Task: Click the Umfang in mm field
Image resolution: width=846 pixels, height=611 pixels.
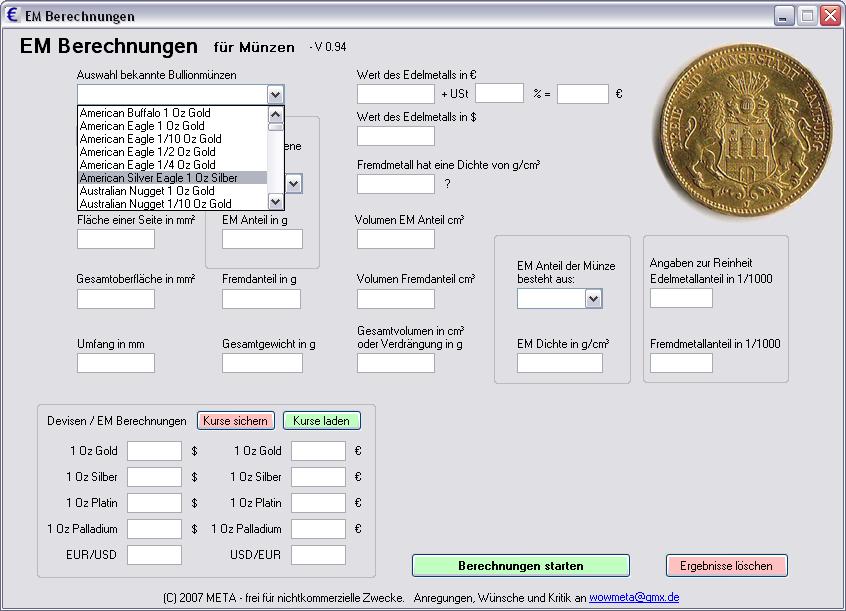Action: click(116, 363)
